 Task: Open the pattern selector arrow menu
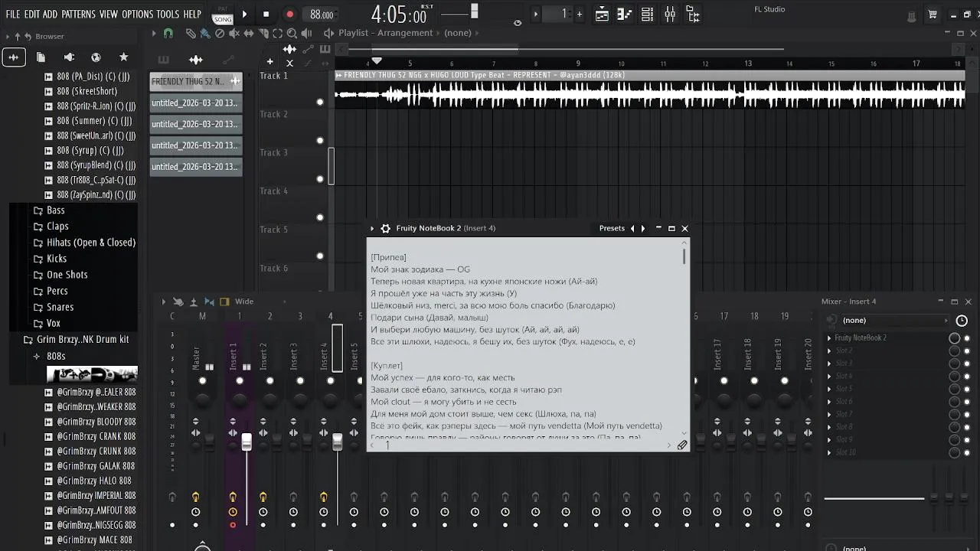tap(535, 14)
